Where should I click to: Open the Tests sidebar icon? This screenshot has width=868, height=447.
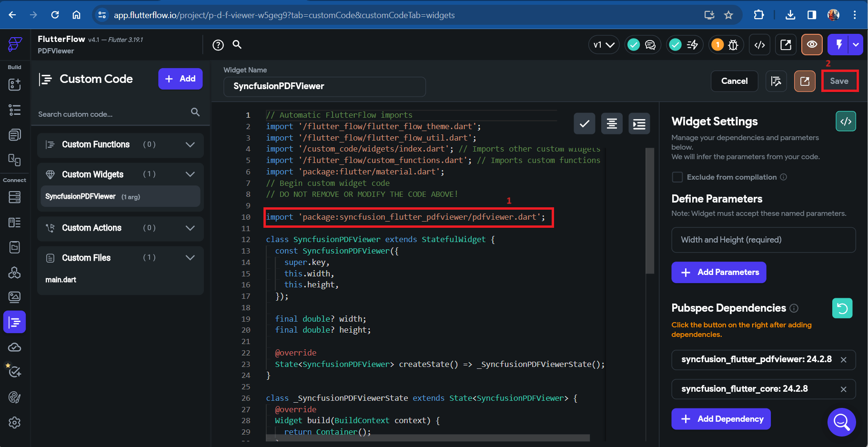[14, 371]
